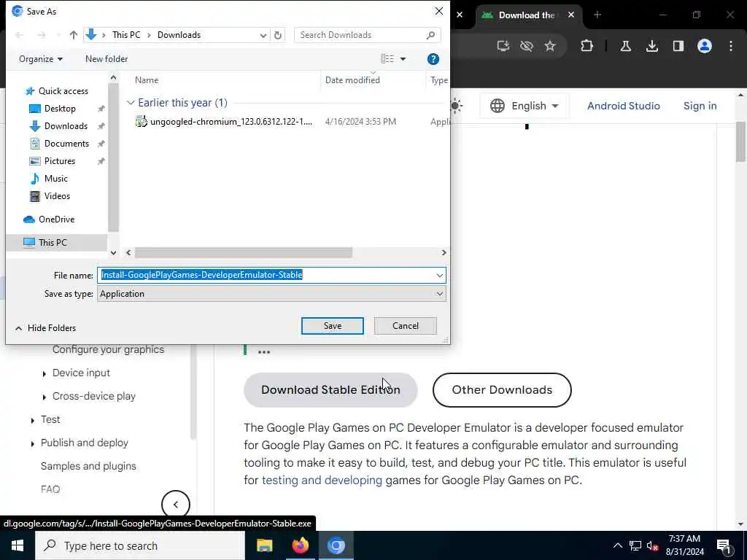Select Videos in navigation pane
The height and width of the screenshot is (560, 747).
point(57,195)
